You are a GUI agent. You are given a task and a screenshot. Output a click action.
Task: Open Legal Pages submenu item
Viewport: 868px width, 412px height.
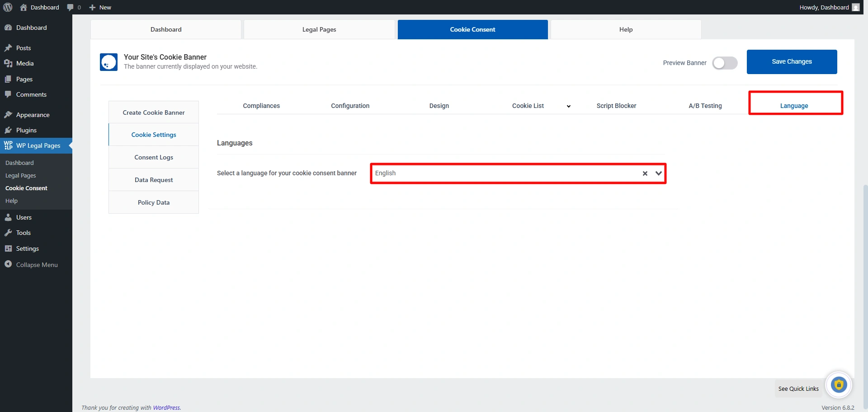pyautogui.click(x=21, y=175)
